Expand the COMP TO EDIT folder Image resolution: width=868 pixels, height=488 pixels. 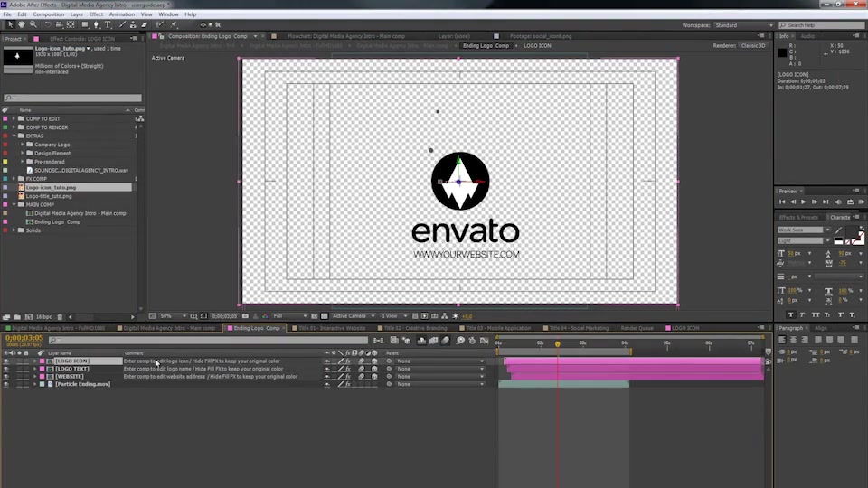[14, 119]
